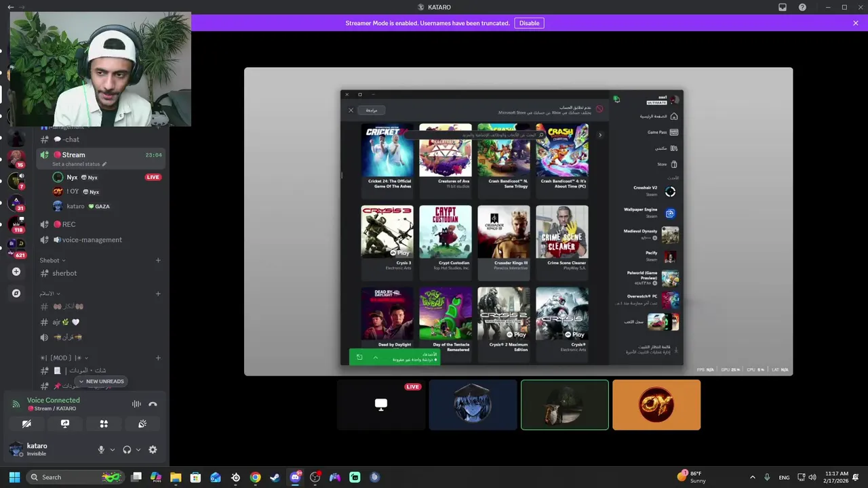Select the blue anime avatar participant tile
Screen dimensions: 868x488
point(473,405)
